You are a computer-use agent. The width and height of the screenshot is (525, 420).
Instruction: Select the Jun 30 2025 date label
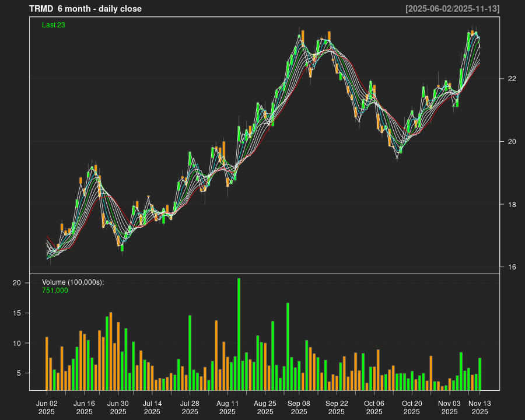(118, 407)
